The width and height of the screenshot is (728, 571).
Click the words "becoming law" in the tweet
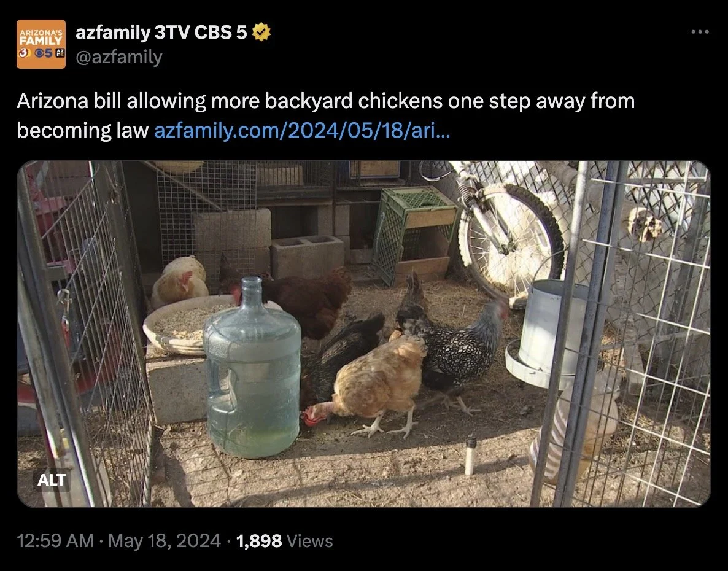pos(83,130)
